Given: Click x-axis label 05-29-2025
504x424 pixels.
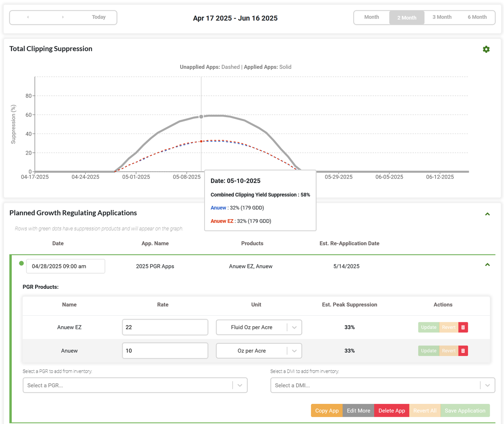Looking at the screenshot, I should pyautogui.click(x=339, y=177).
